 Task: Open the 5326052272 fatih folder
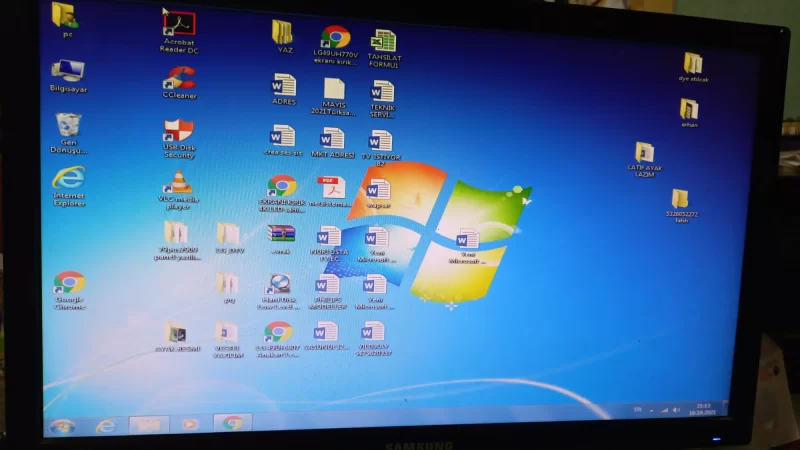[x=681, y=206]
